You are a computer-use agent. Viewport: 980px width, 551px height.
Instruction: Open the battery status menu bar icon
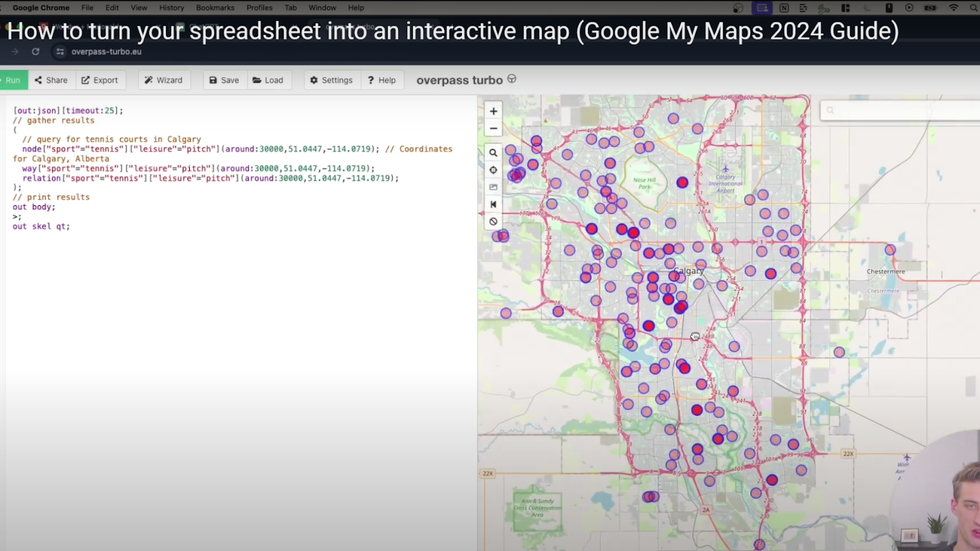point(930,8)
